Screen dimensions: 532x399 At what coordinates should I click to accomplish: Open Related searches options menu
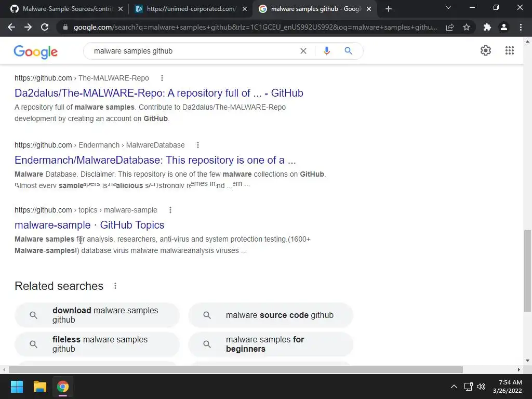click(x=115, y=286)
